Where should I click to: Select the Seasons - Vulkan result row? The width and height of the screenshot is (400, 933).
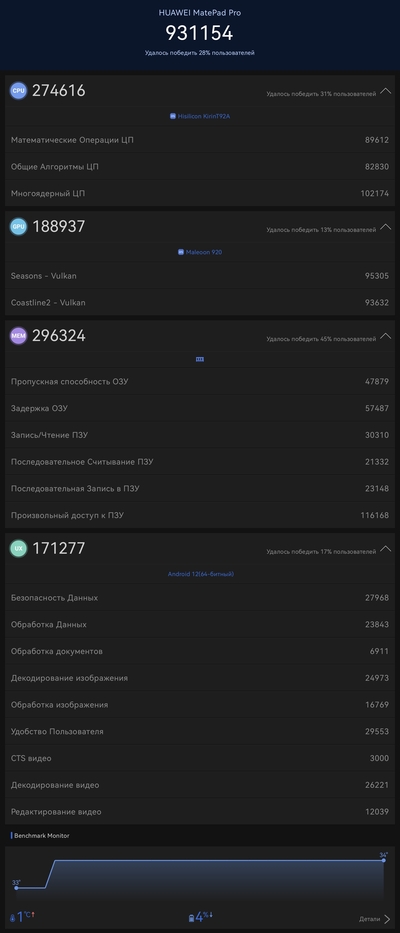[x=200, y=276]
